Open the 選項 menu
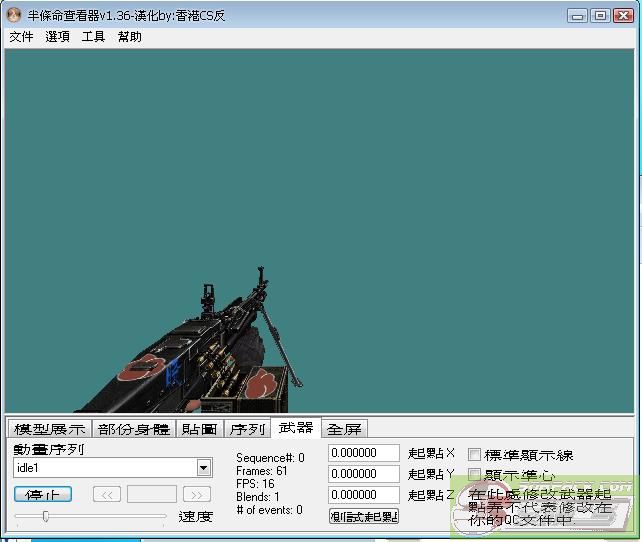The image size is (642, 542). coord(57,37)
